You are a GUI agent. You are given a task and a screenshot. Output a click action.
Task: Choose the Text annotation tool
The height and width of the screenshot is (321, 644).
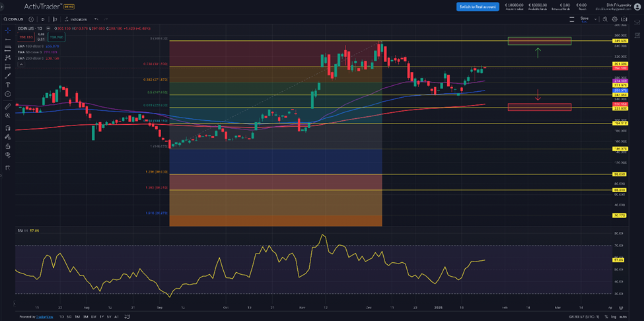point(8,85)
